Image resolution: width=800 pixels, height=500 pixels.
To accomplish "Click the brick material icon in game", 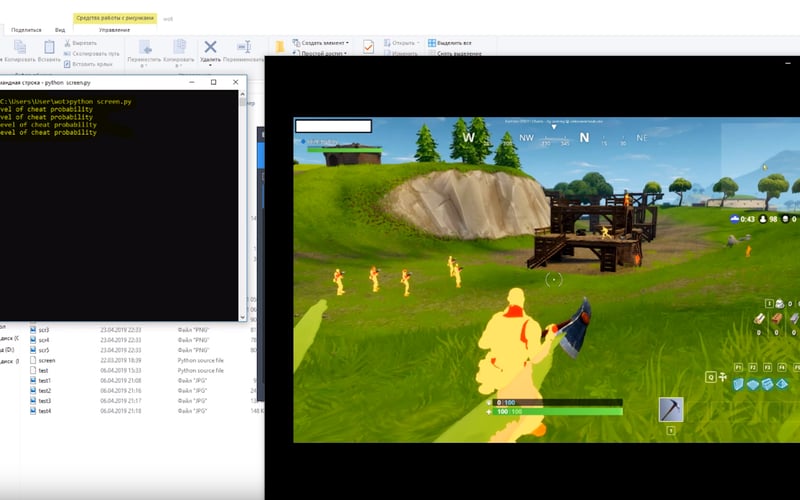I will click(777, 319).
